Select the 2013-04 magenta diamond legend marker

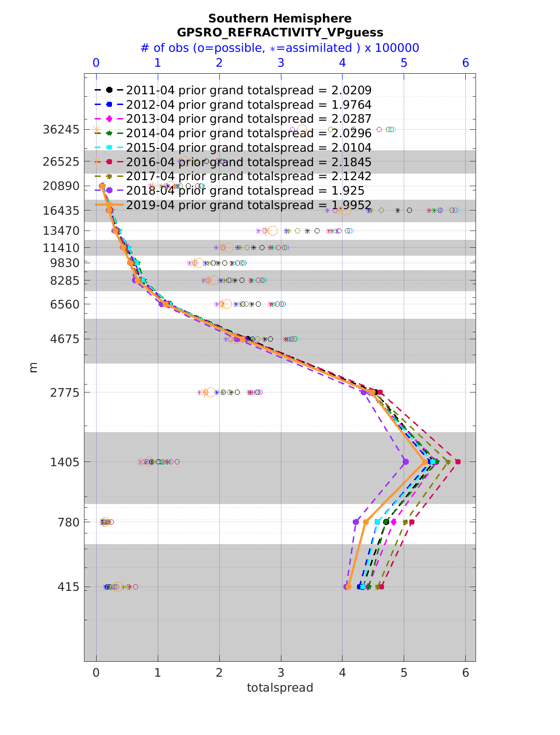[x=109, y=119]
